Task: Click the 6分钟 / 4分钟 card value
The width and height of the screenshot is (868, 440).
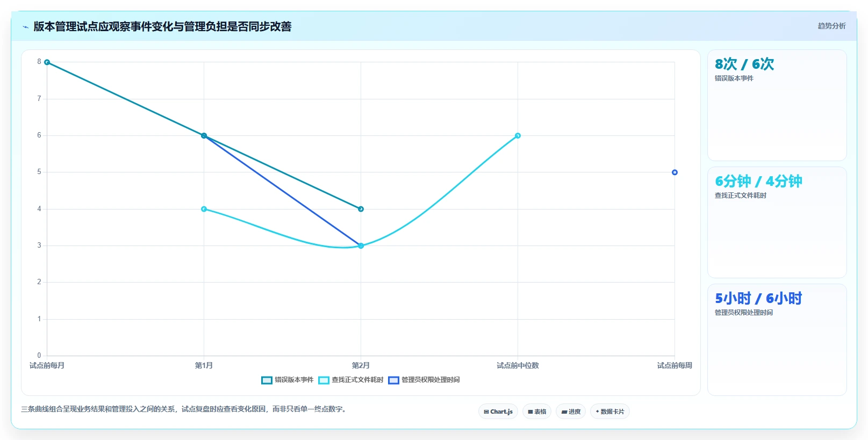Action: click(758, 181)
